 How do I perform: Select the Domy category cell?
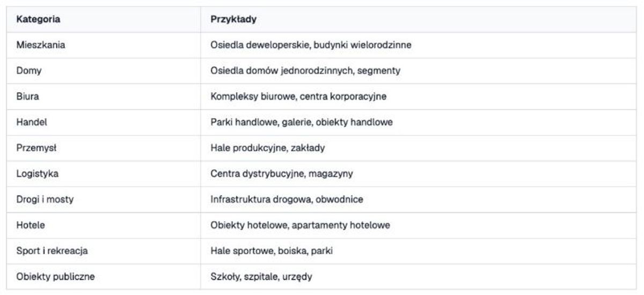104,71
